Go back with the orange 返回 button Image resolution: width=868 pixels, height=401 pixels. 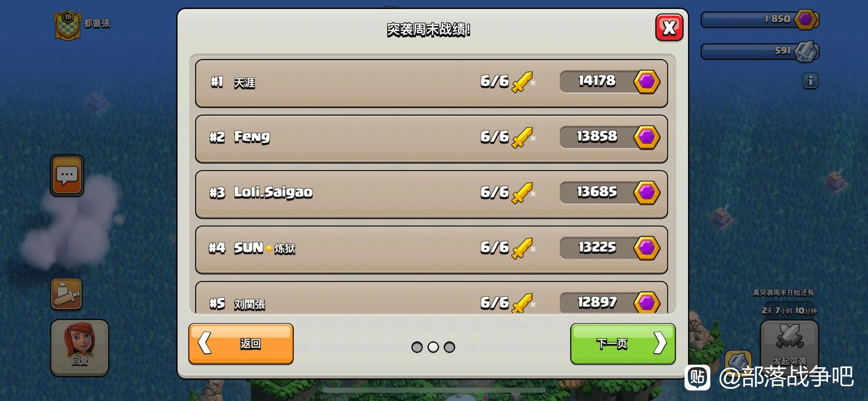click(241, 344)
